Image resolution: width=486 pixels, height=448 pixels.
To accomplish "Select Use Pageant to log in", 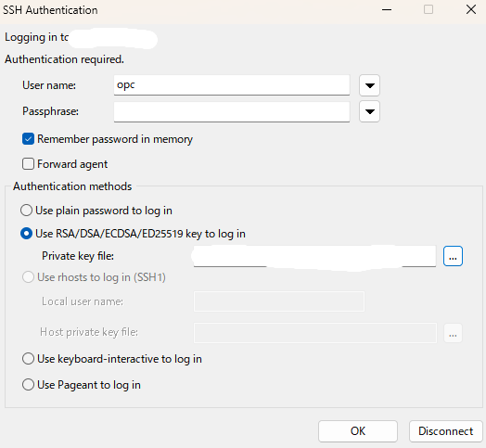I will pos(28,385).
